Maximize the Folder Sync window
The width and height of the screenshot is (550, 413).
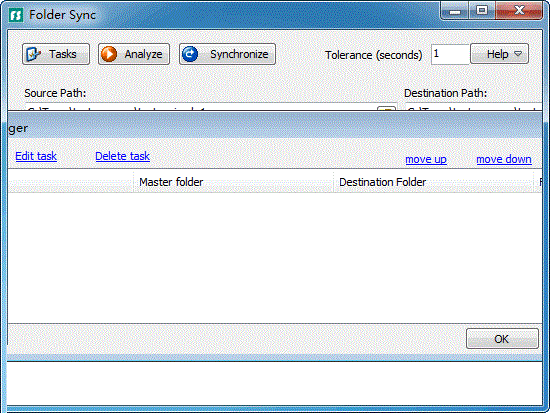pyautogui.click(x=482, y=11)
